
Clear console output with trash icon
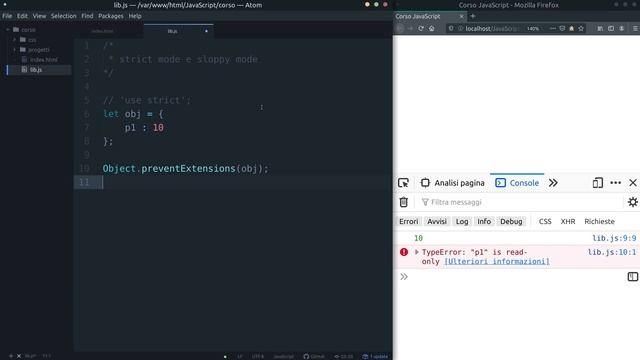[x=404, y=202]
